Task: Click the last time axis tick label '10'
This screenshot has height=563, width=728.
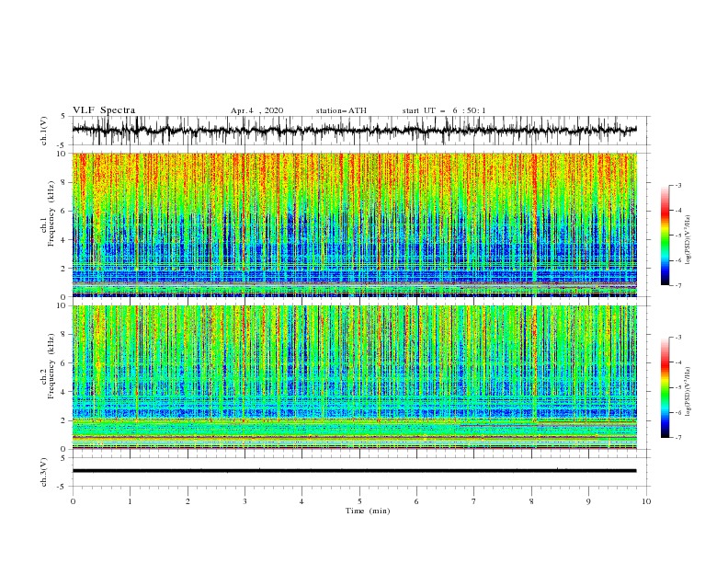Action: click(x=646, y=501)
